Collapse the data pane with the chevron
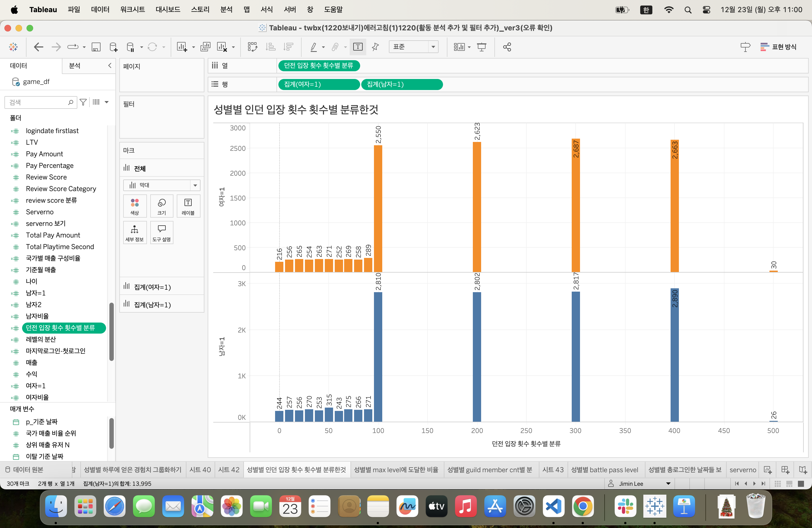This screenshot has height=528, width=812. 110,65
